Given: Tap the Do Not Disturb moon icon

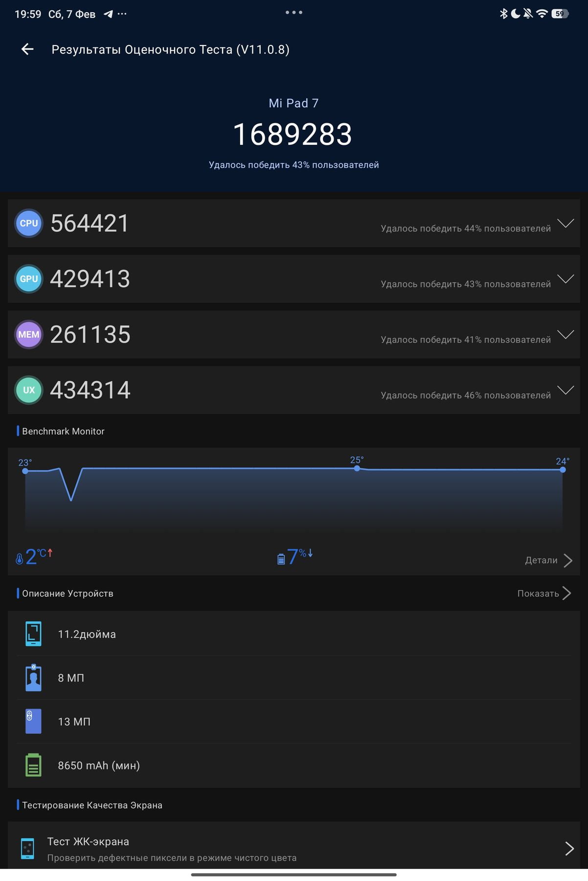Looking at the screenshot, I should (516, 14).
